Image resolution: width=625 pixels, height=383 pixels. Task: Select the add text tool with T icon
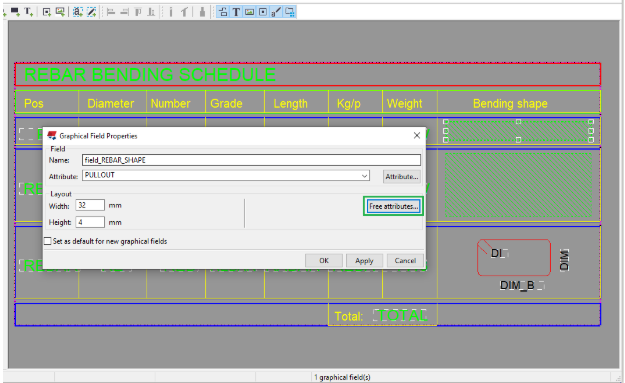[x=28, y=12]
